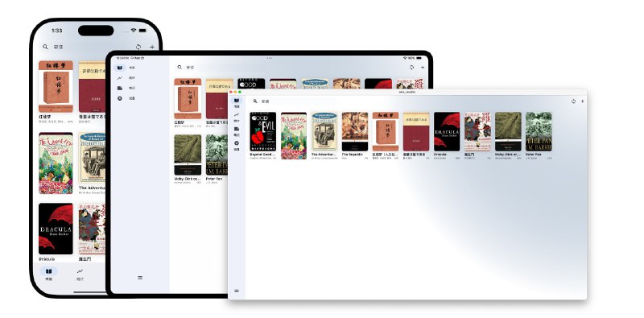The image size is (644, 318).
Task: Click menu icon at bottom of desktop sidebar
Action: pyautogui.click(x=237, y=291)
